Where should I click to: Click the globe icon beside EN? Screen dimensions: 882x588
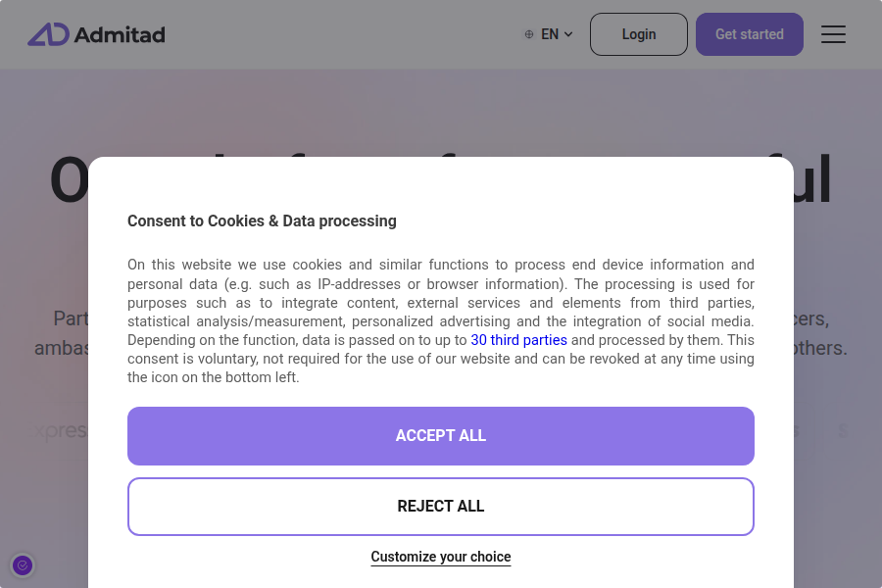click(x=528, y=33)
